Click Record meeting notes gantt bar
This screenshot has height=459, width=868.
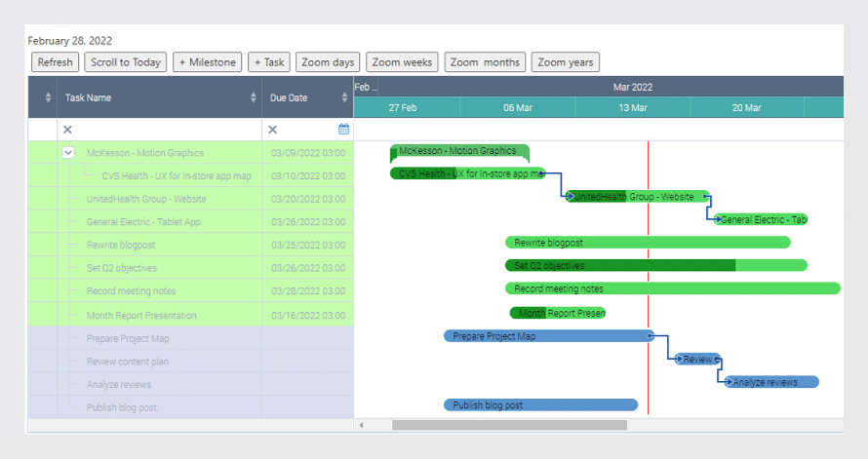(673, 288)
